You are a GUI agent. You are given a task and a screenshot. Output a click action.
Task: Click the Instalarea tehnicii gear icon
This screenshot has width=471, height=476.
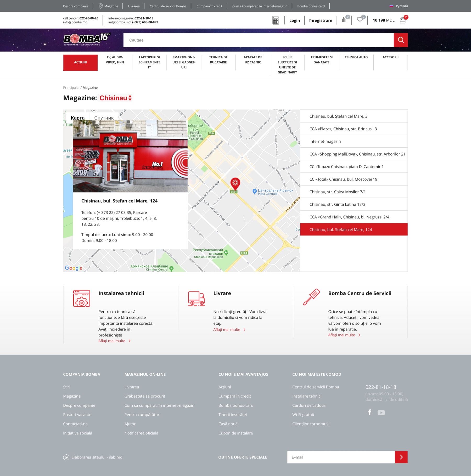click(x=82, y=298)
